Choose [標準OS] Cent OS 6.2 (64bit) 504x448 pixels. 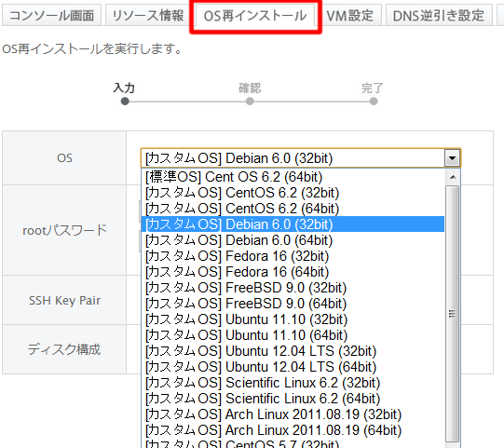click(293, 177)
